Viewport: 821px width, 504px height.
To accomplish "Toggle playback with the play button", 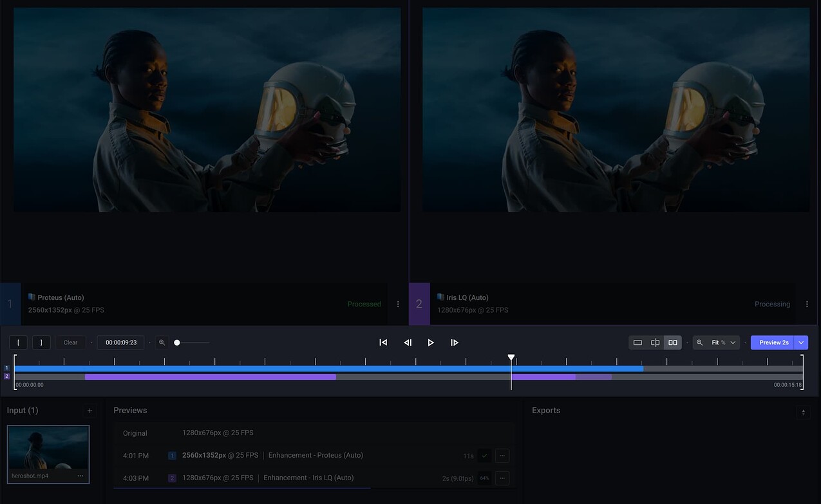I will point(430,342).
